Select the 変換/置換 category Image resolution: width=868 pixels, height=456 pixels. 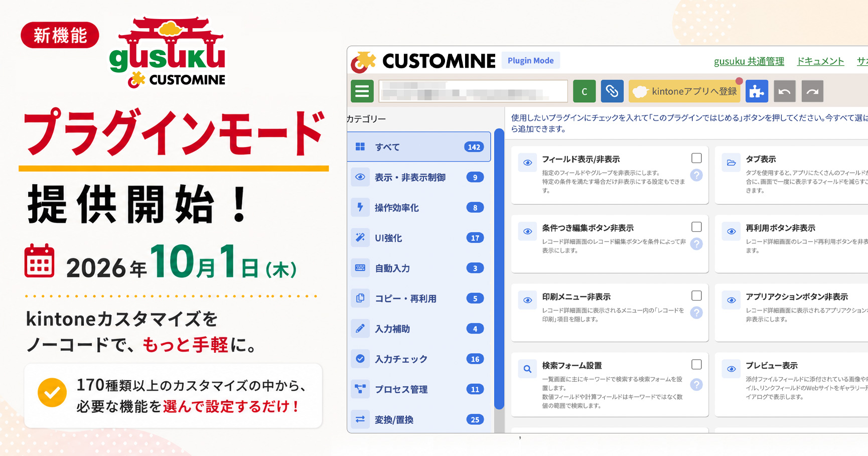pos(419,419)
